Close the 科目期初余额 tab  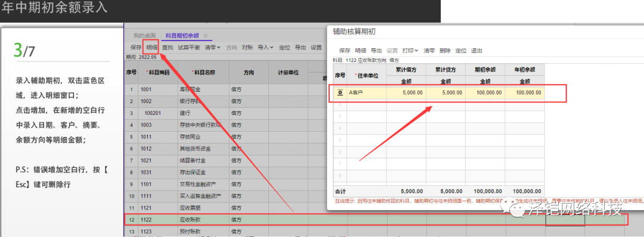pos(206,36)
